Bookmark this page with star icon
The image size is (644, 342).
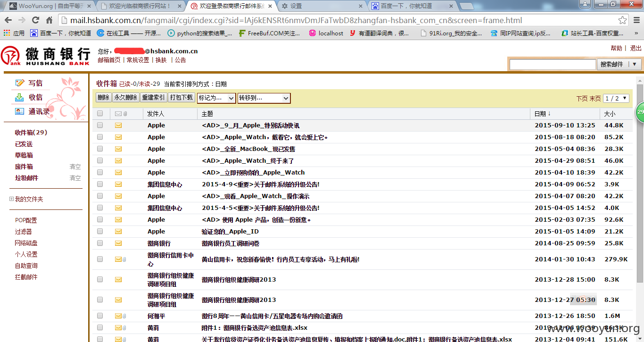623,20
